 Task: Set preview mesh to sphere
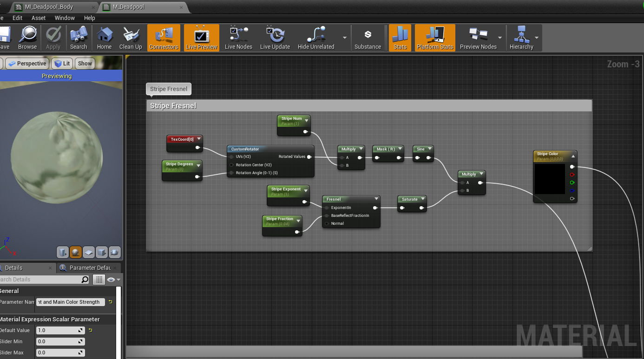point(76,252)
